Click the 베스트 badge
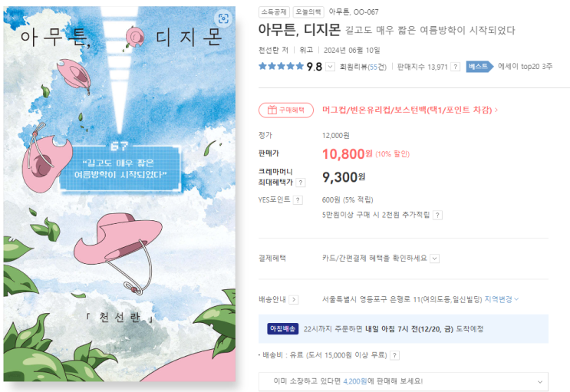 click(479, 67)
